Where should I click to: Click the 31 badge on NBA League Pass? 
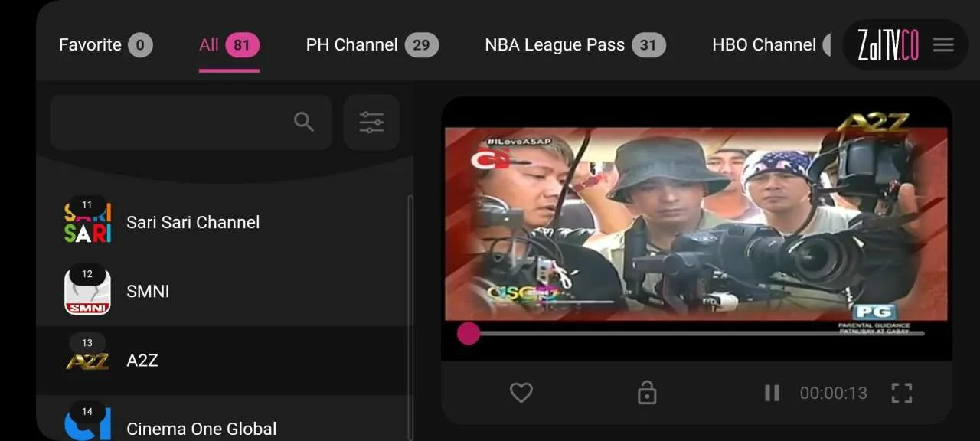(x=648, y=45)
